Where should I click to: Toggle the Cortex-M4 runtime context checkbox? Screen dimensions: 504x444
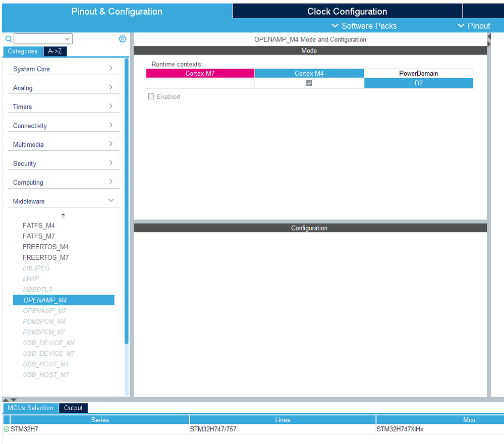point(309,83)
